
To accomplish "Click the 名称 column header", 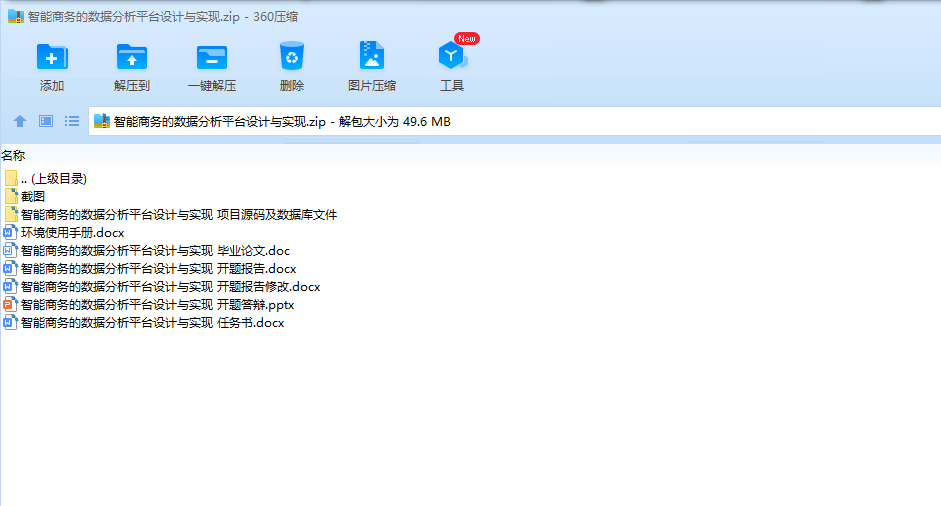I will [x=13, y=155].
